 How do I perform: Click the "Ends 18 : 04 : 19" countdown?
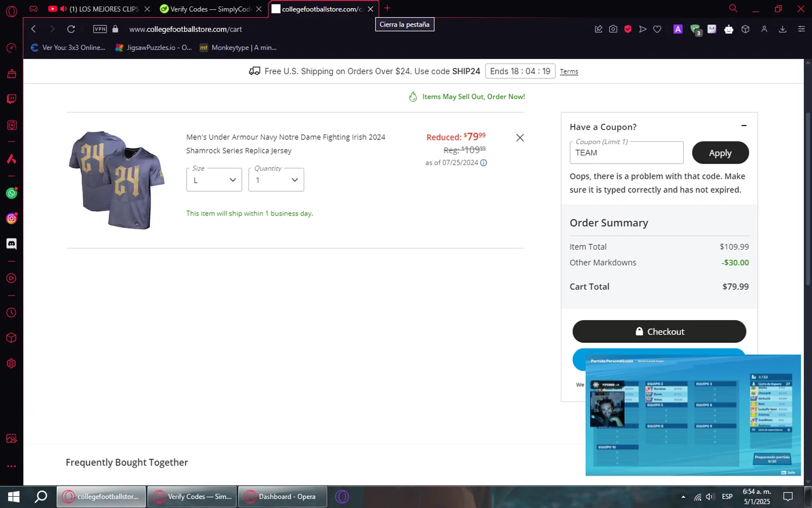pos(520,71)
